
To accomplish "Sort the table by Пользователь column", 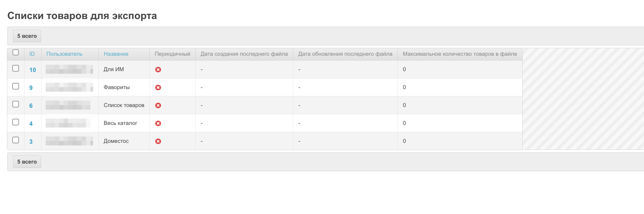I will [x=64, y=54].
